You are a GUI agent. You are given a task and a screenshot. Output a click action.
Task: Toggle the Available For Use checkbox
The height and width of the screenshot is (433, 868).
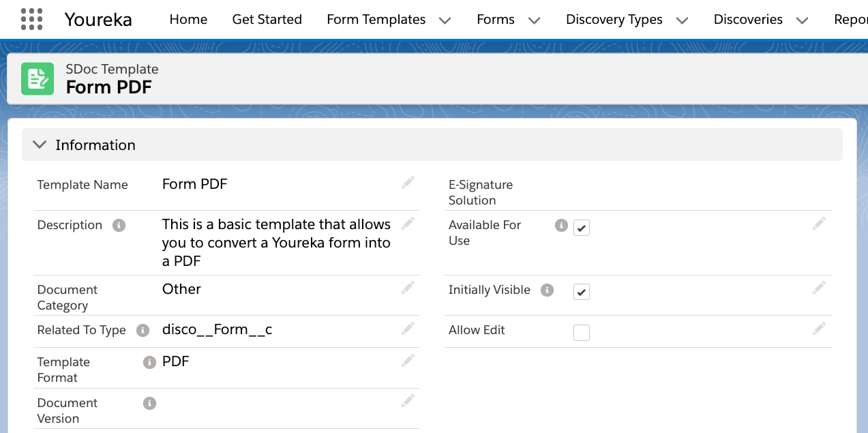582,228
